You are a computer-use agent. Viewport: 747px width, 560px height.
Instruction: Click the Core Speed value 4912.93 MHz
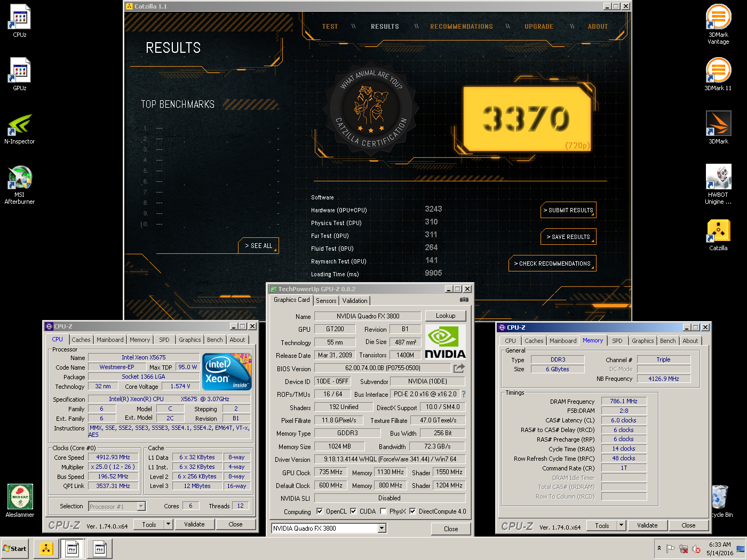pyautogui.click(x=113, y=458)
